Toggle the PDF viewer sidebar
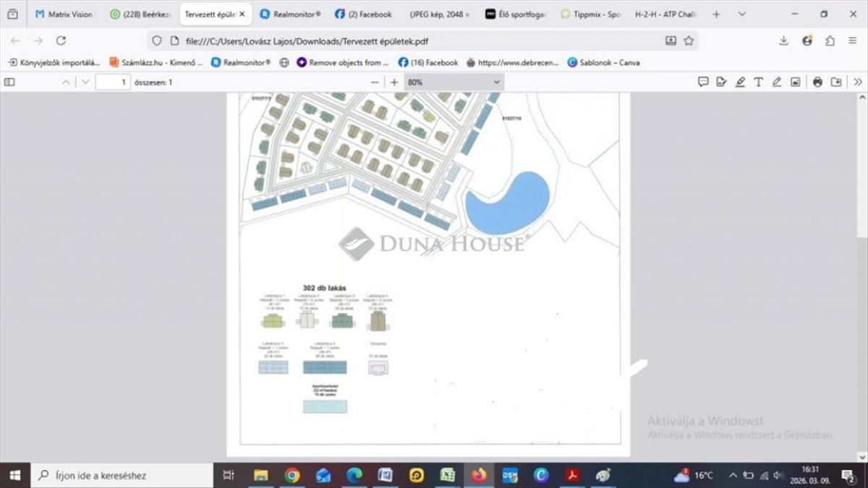The width and height of the screenshot is (868, 488). 9,83
